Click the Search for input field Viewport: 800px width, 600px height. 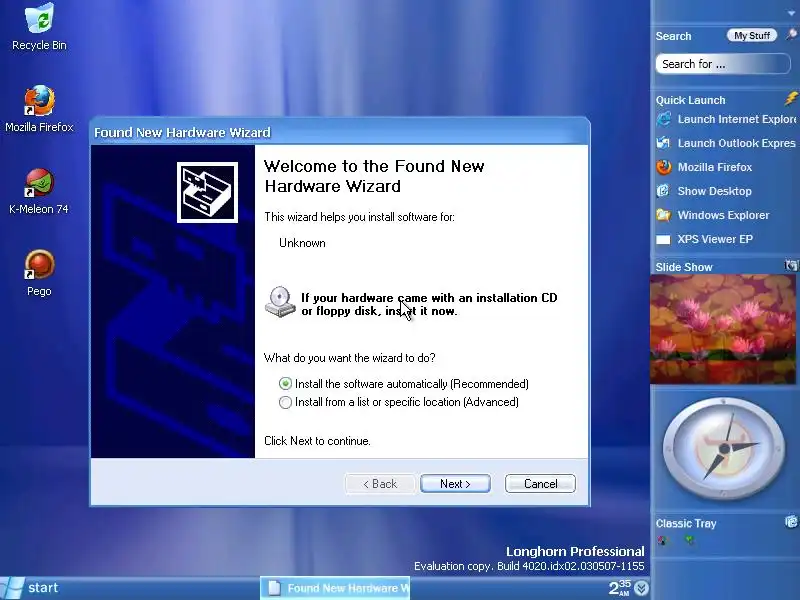723,64
